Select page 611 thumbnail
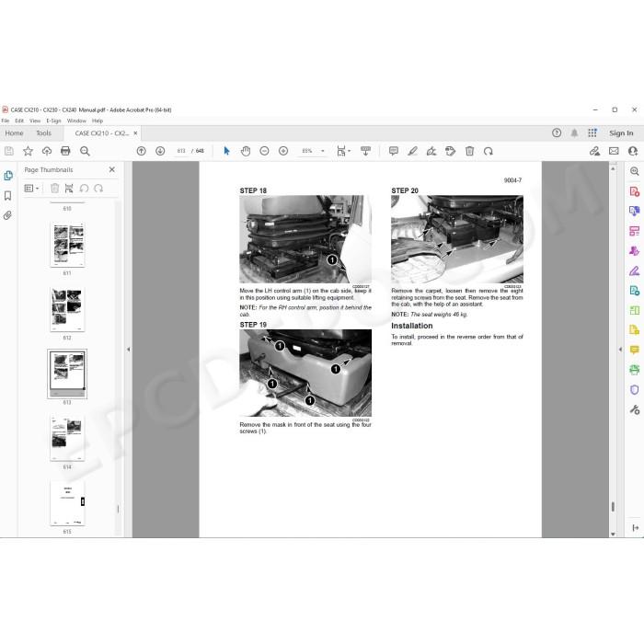 pos(67,245)
